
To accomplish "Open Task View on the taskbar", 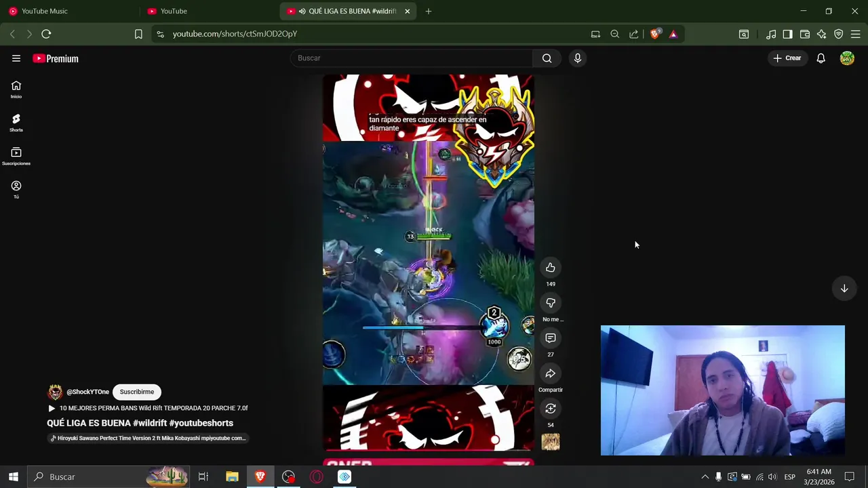I will (x=203, y=476).
